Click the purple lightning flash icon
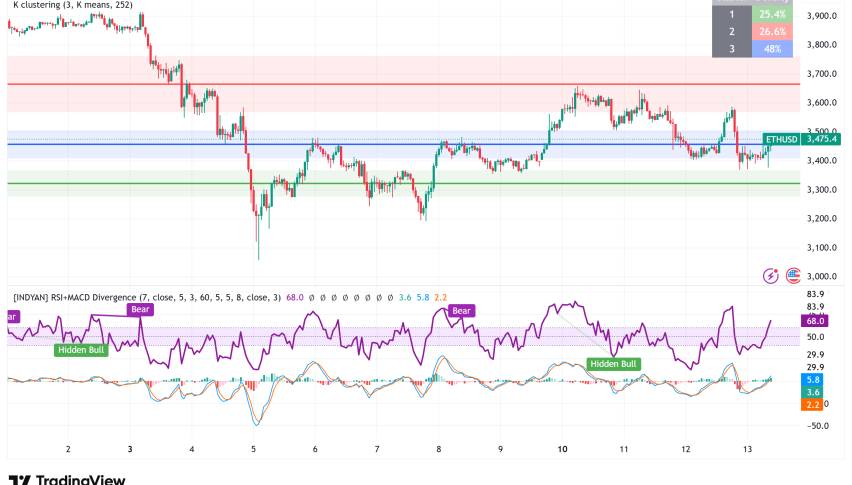Image resolution: width=852 pixels, height=485 pixels. (770, 275)
